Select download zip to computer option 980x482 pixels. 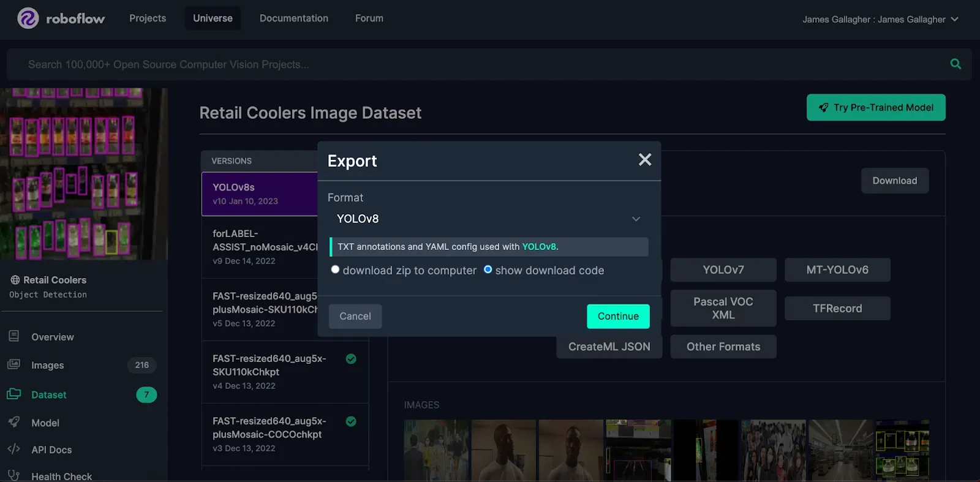click(x=335, y=269)
